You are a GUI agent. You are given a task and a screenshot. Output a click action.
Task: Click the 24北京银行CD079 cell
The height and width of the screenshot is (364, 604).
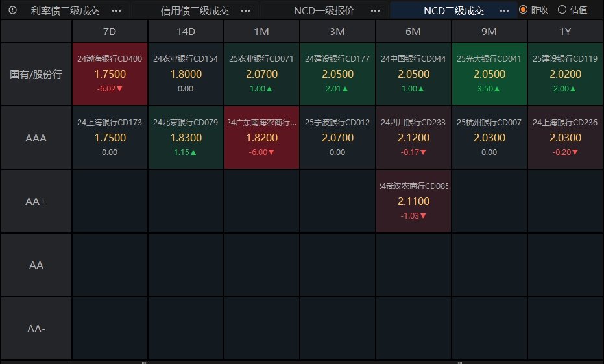point(186,138)
